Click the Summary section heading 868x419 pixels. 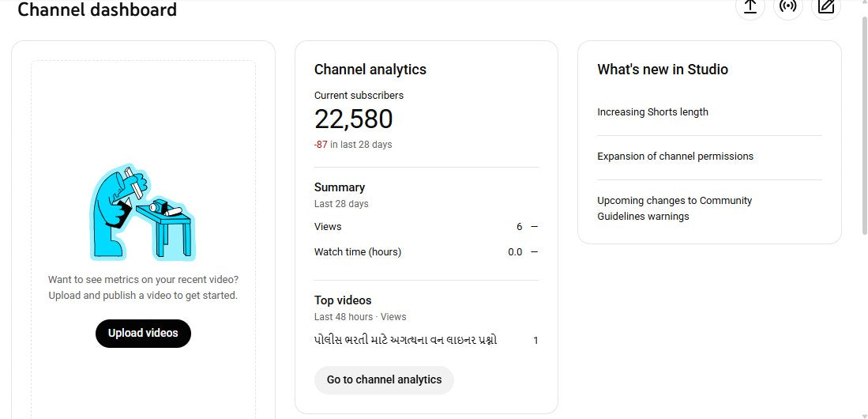coord(339,187)
